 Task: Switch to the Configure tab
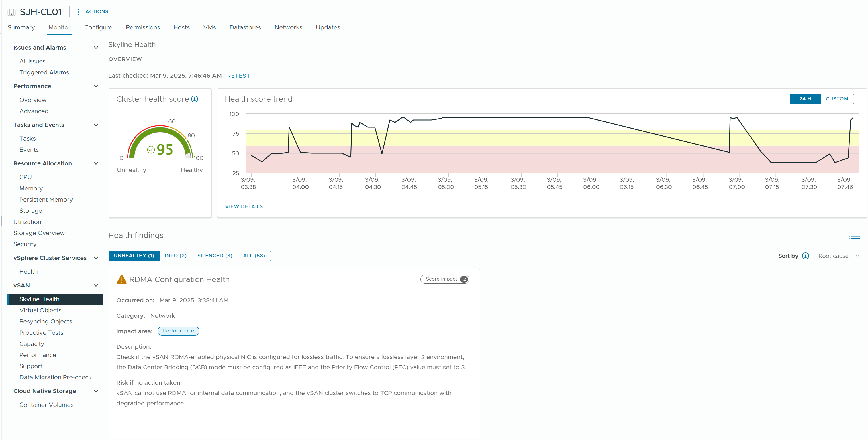98,27
